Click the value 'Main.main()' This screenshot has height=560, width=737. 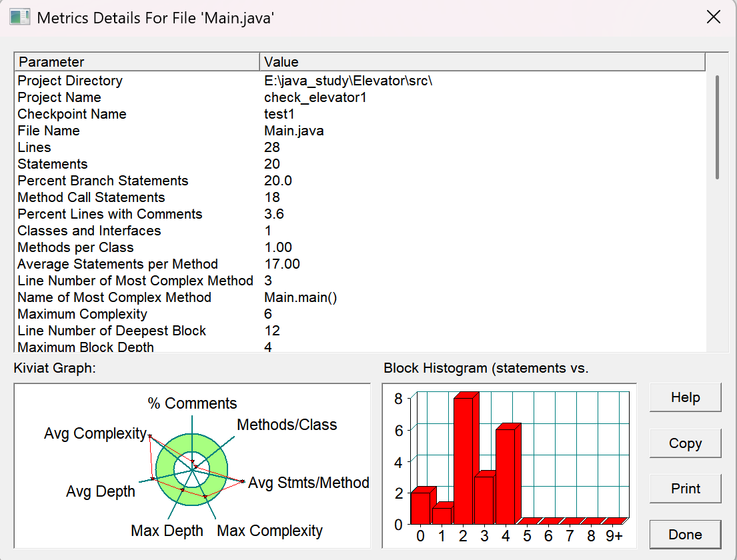pyautogui.click(x=300, y=297)
